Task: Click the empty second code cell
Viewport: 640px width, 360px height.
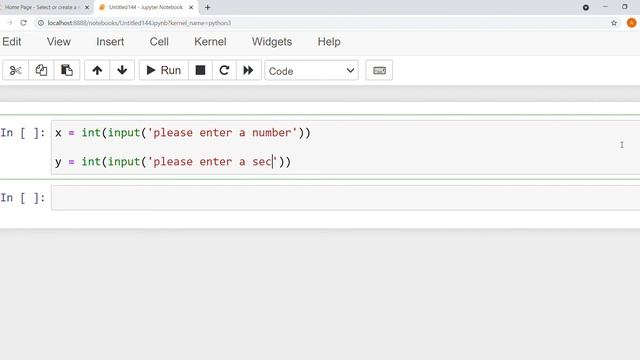Action: 345,198
